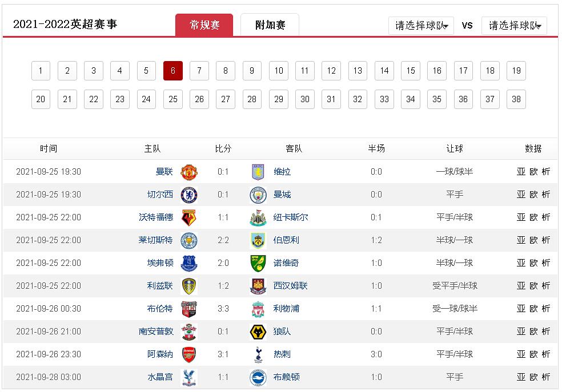562x392 pixels.
Task: Open 曼联 team link
Action: (164, 172)
